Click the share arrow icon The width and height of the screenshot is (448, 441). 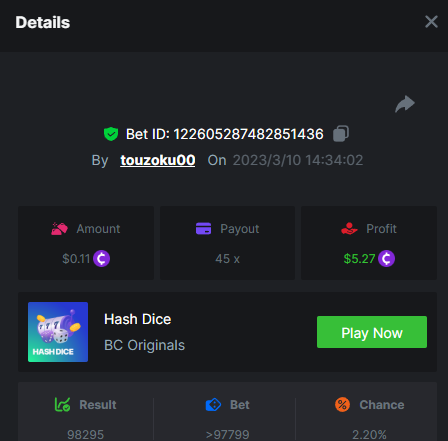pos(405,104)
